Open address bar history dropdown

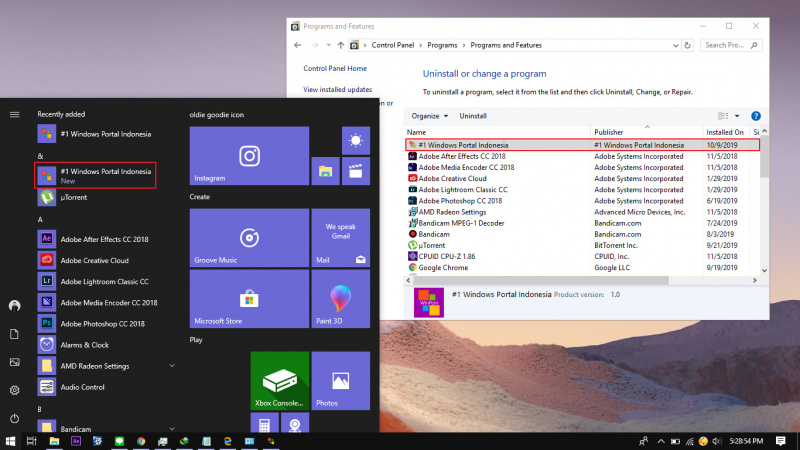pos(675,45)
